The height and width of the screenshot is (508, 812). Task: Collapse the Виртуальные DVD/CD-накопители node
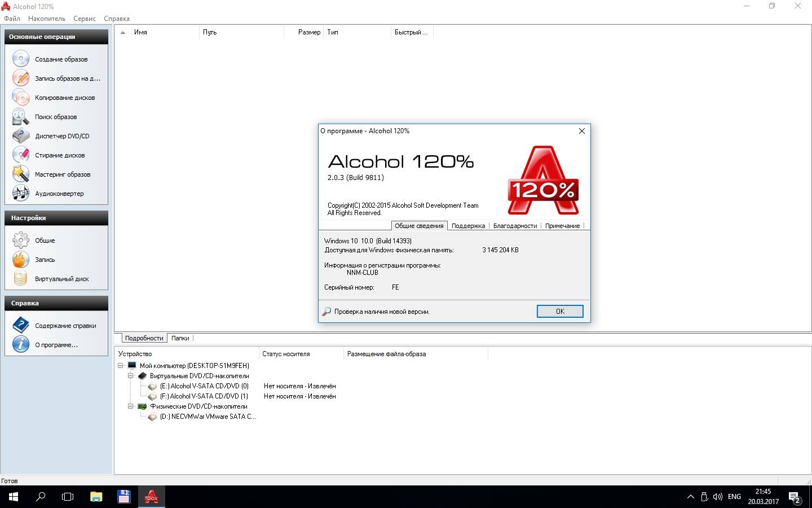coord(131,376)
